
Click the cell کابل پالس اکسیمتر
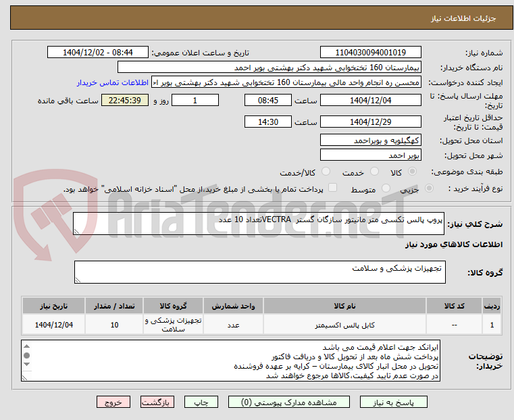(x=344, y=325)
